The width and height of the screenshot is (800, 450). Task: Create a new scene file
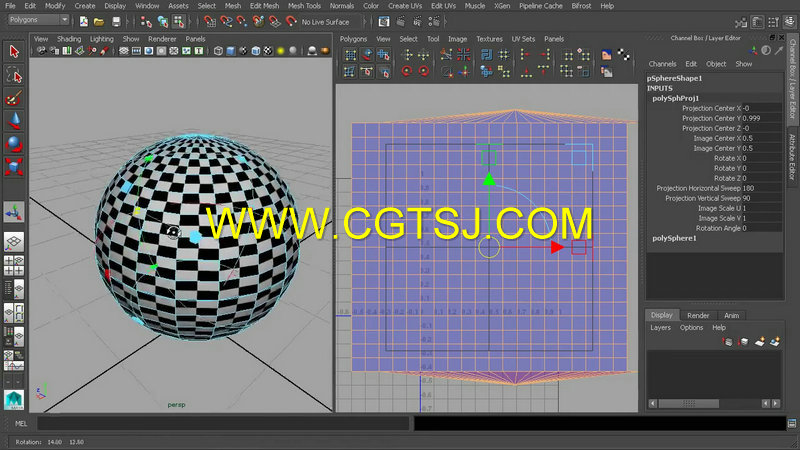(84, 21)
